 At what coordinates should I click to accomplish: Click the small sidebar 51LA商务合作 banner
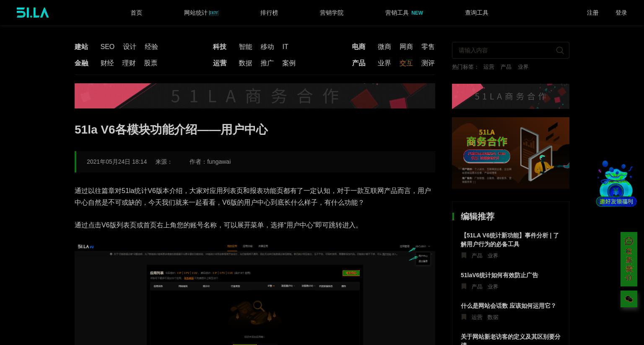pyautogui.click(x=511, y=96)
